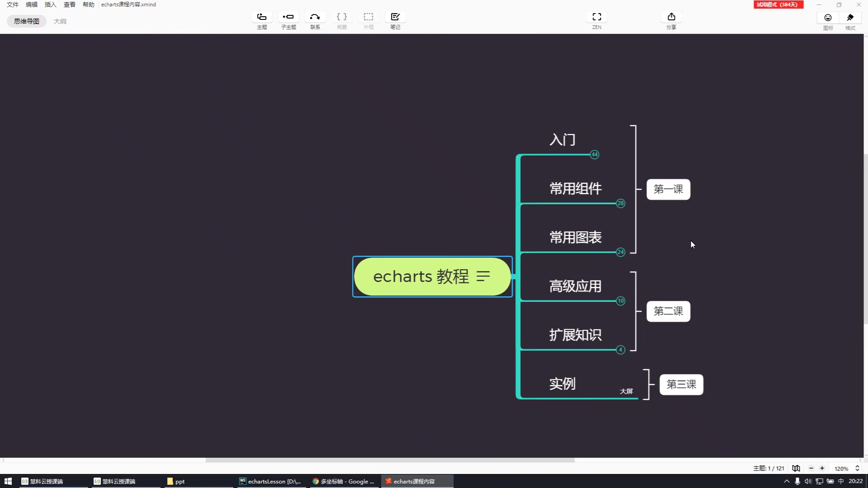Image resolution: width=868 pixels, height=488 pixels.
Task: Select the 第一课 summary label
Action: click(668, 189)
